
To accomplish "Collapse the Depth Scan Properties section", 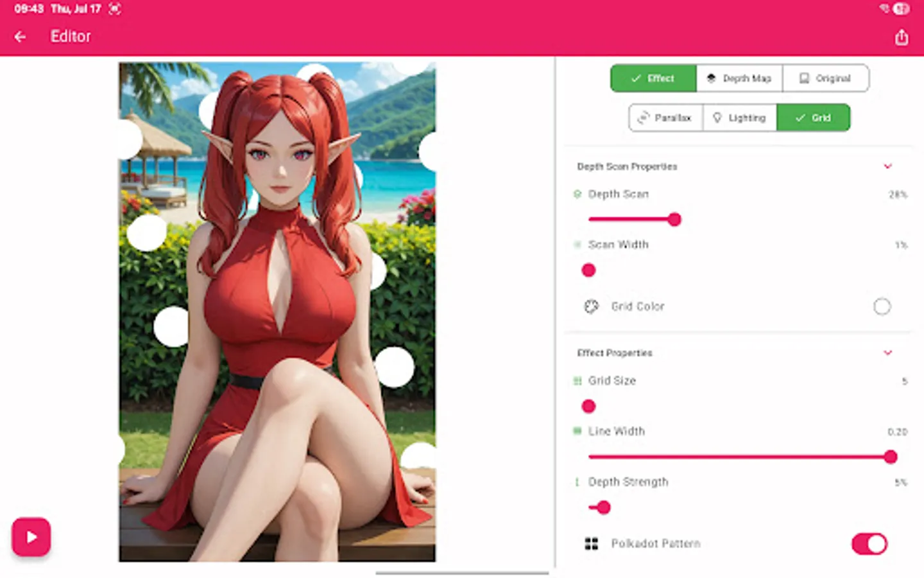I will [888, 166].
